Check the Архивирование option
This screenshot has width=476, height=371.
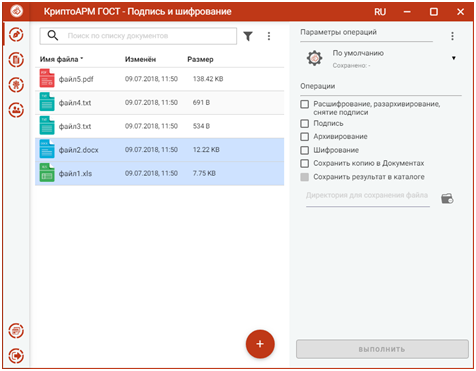[305, 137]
